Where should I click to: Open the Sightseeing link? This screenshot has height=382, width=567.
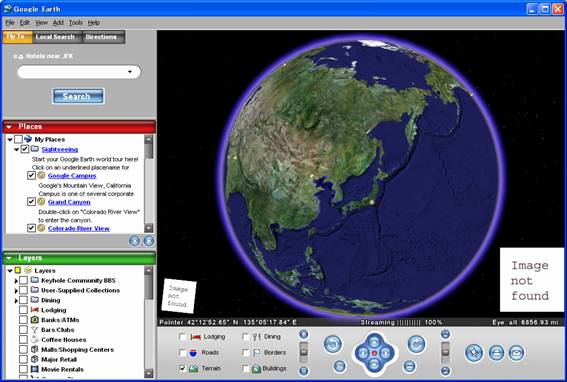click(x=60, y=149)
